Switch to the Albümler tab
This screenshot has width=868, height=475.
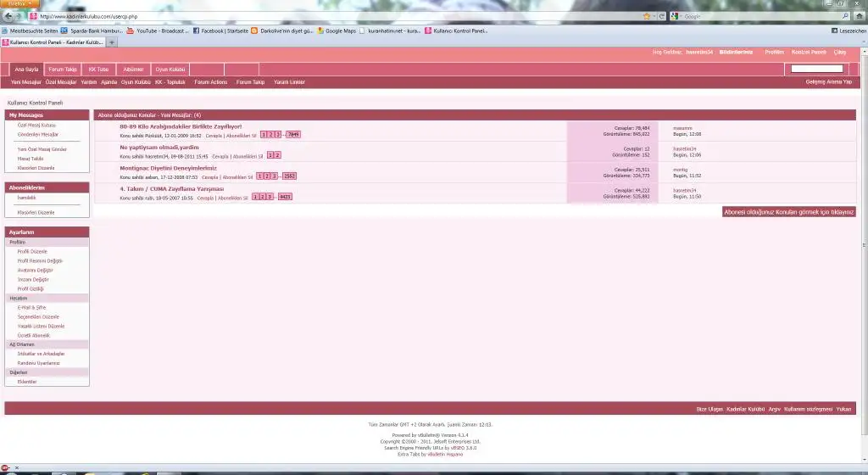[x=133, y=70]
